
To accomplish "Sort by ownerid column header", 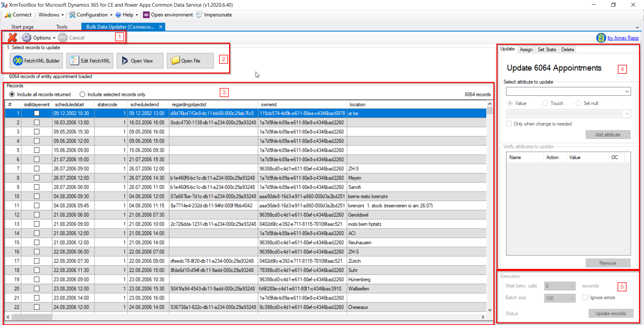I will pyautogui.click(x=302, y=105).
